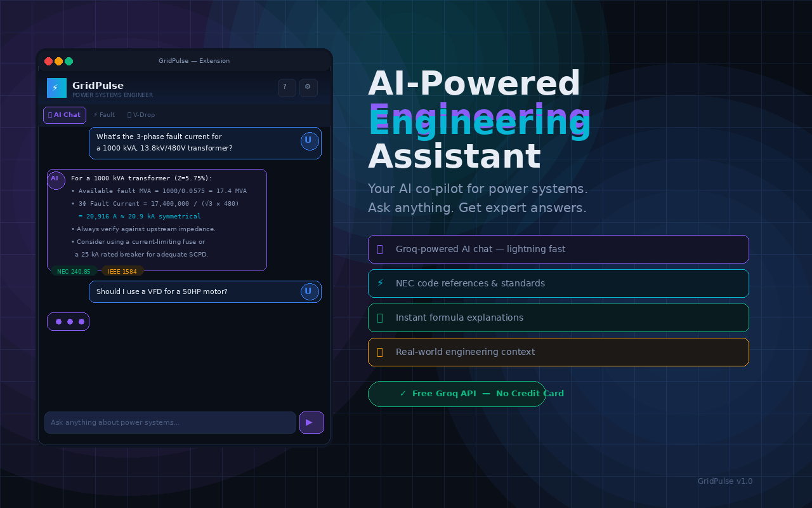812x508 pixels.
Task: Click the '3Φ Fault Current' formula line
Action: 155,204
